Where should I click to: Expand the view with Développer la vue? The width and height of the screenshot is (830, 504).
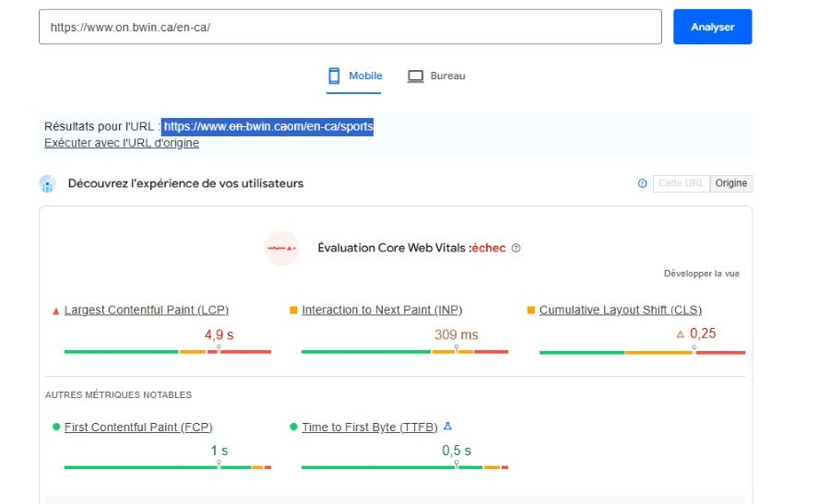point(702,274)
